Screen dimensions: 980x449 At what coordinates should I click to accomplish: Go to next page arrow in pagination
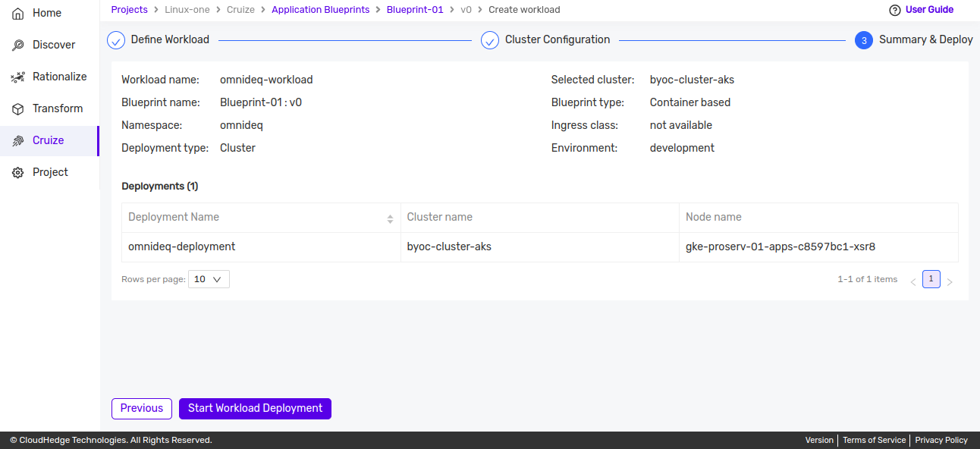pyautogui.click(x=950, y=281)
